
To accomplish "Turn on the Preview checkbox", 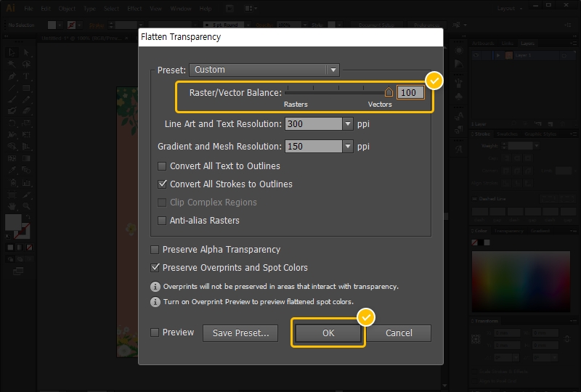I will click(x=155, y=332).
